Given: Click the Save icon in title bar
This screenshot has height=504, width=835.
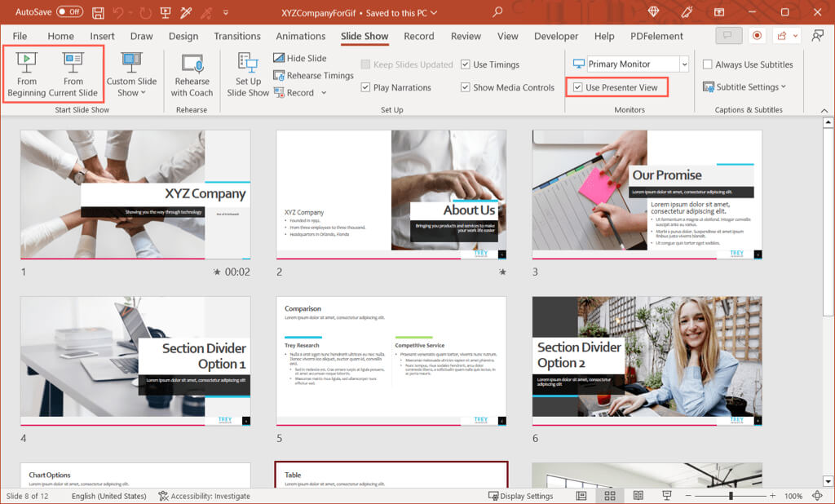Looking at the screenshot, I should pyautogui.click(x=98, y=12).
